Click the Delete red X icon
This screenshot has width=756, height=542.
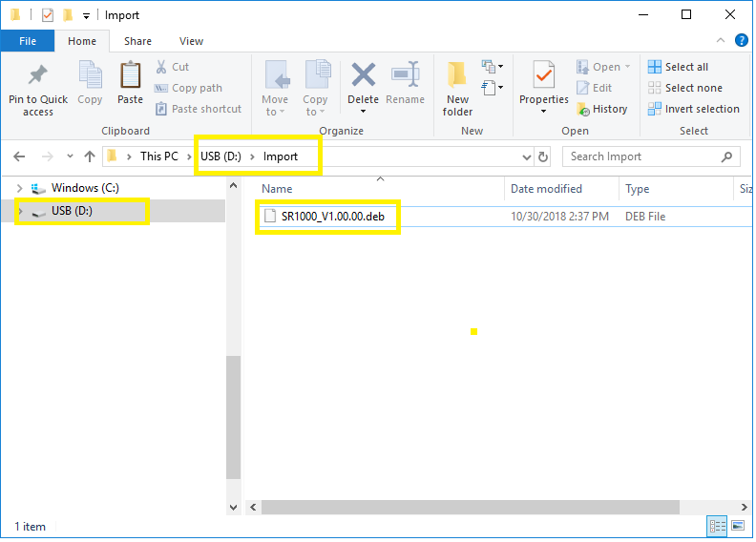tap(363, 75)
